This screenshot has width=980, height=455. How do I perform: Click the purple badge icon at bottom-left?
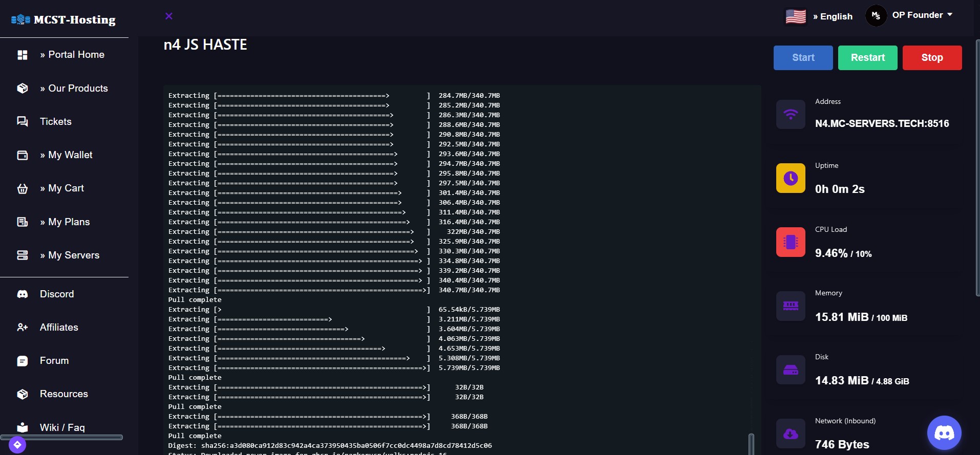click(x=17, y=445)
